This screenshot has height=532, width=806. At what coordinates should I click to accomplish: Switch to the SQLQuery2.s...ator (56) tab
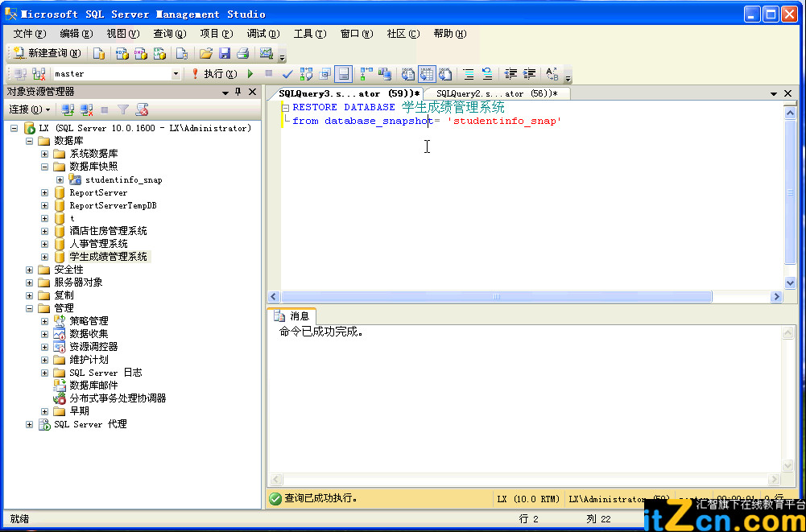(496, 93)
